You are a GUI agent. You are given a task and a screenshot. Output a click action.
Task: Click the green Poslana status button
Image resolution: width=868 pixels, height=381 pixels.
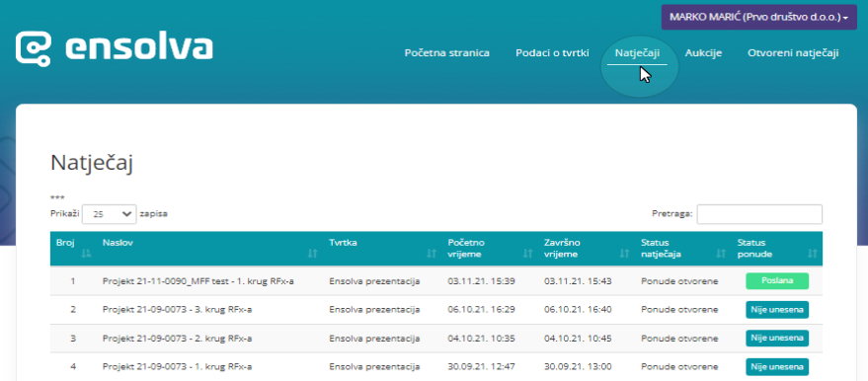pyautogui.click(x=777, y=281)
